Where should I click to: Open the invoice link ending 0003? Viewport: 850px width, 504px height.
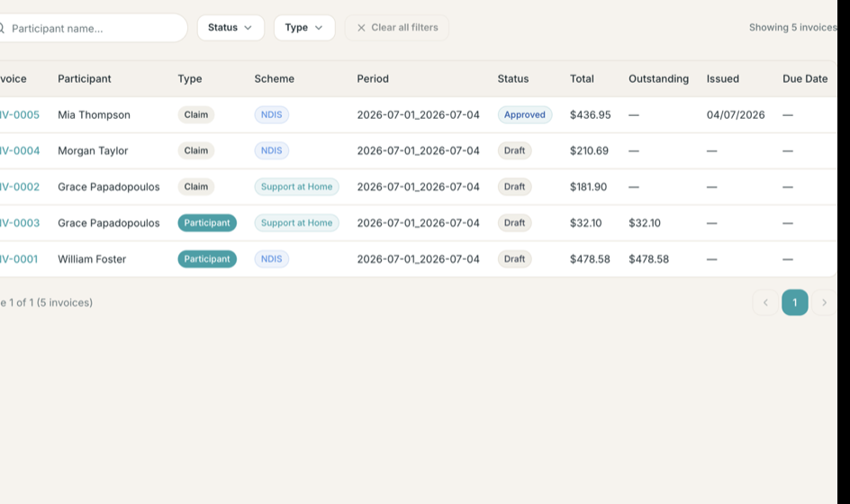coord(20,222)
